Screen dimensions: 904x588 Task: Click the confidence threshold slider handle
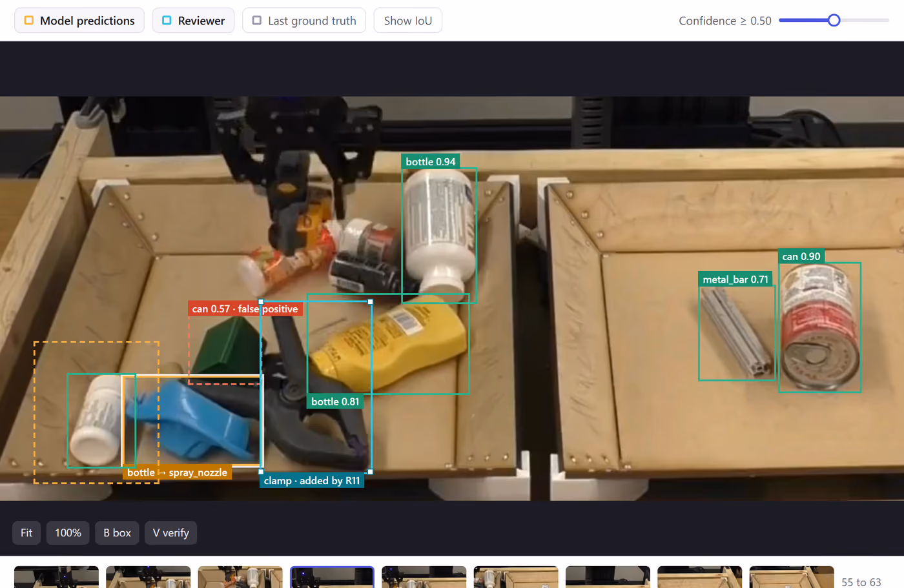click(834, 21)
